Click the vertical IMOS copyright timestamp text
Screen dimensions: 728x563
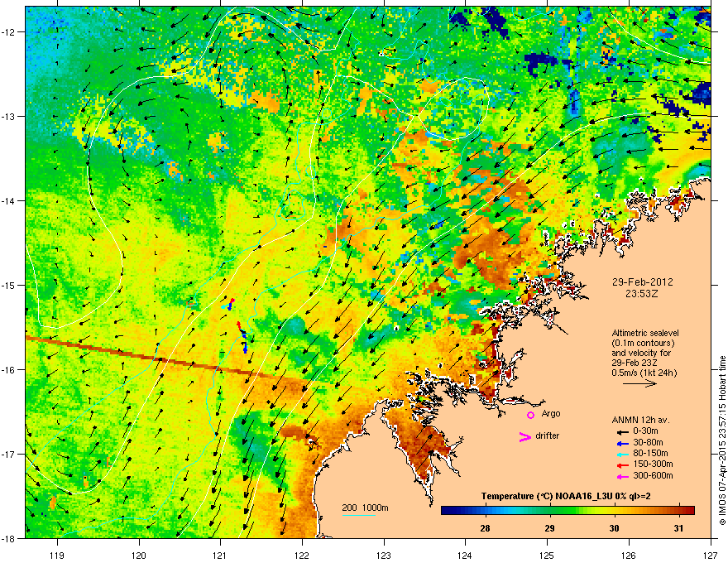(x=722, y=440)
